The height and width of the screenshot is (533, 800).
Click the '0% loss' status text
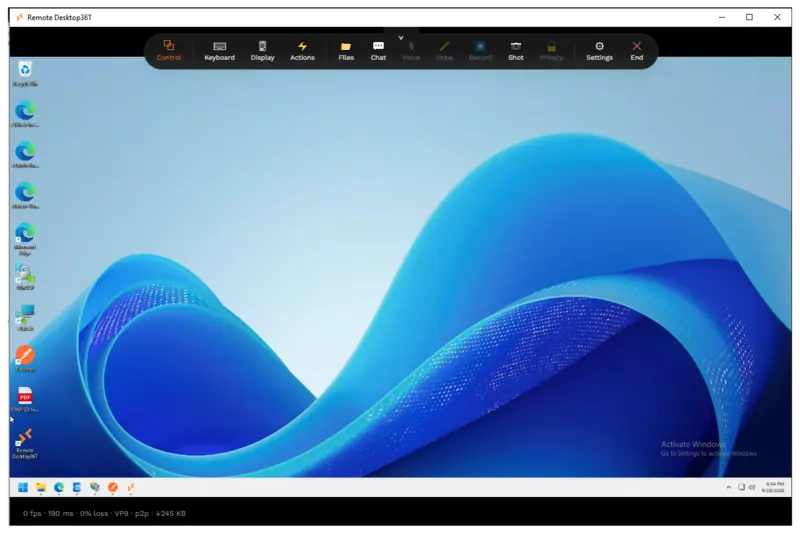click(94, 514)
